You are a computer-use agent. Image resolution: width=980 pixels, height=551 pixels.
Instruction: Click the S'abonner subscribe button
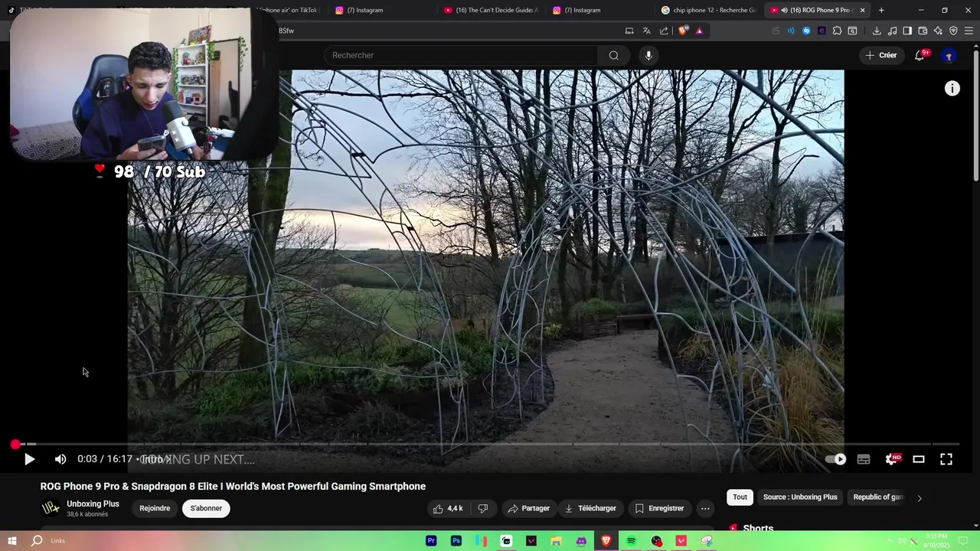[x=206, y=508]
